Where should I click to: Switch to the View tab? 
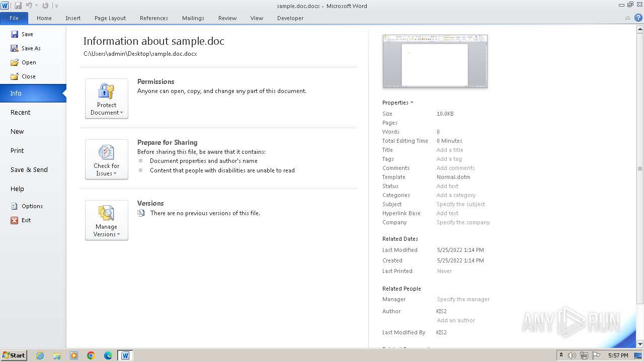(x=257, y=18)
